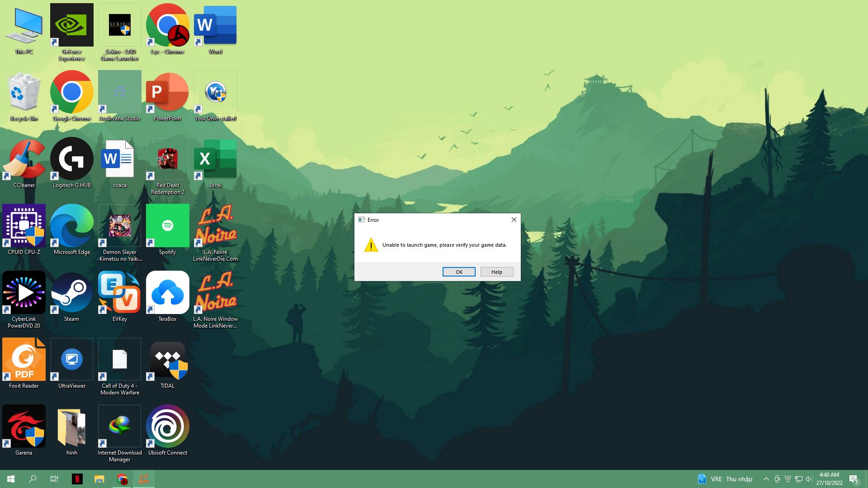
Task: Click OK to dismiss error dialog
Action: tap(459, 272)
